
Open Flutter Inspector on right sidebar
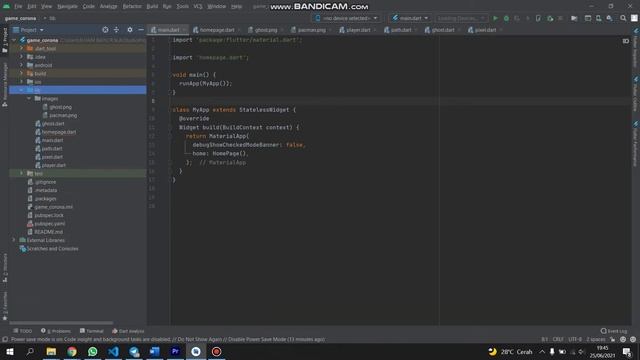tap(635, 48)
